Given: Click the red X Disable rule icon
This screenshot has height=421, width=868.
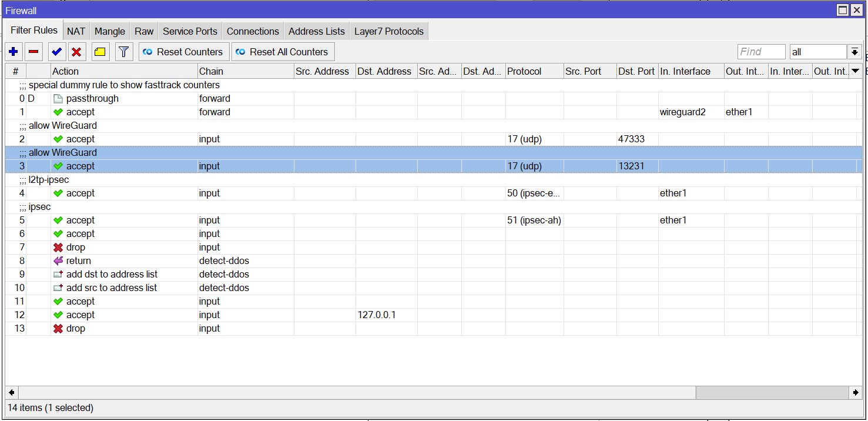Looking at the screenshot, I should (76, 52).
